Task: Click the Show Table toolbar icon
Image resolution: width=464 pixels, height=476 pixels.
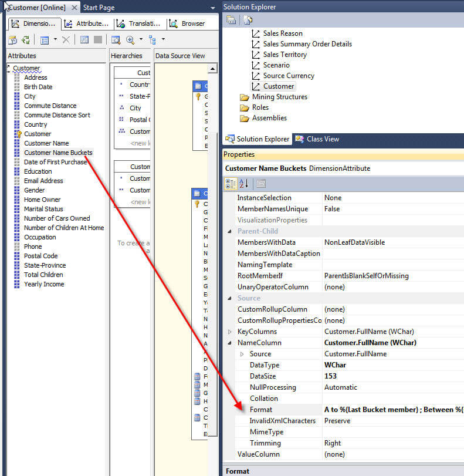Action: [84, 39]
